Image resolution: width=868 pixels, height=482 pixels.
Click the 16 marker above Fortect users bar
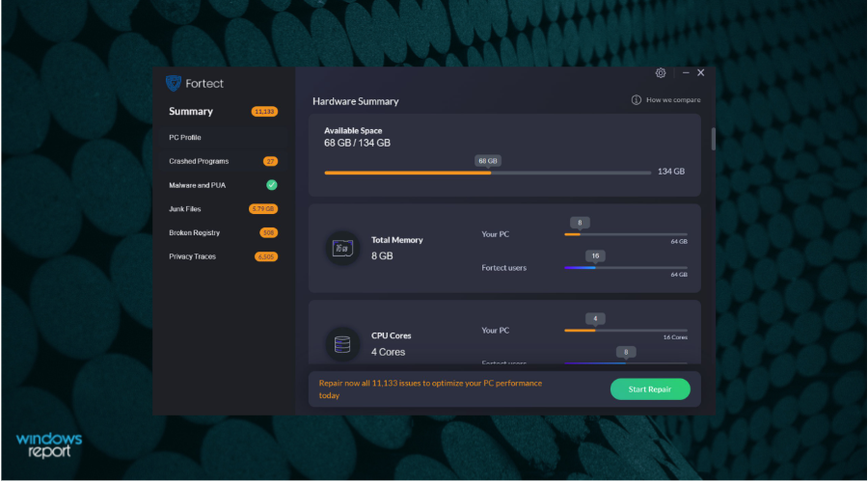[595, 256]
